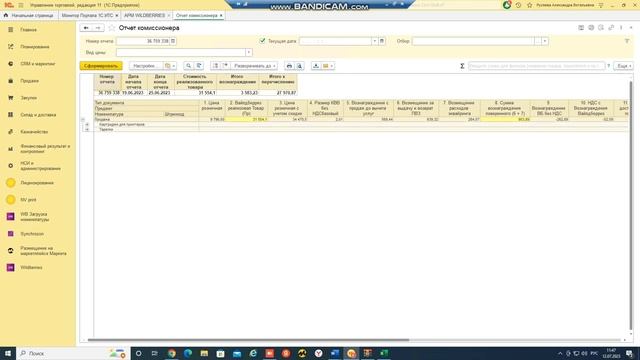Viewport: 640px width, 360px height.
Task: Click the Synchrozon purple icon
Action: point(11,234)
